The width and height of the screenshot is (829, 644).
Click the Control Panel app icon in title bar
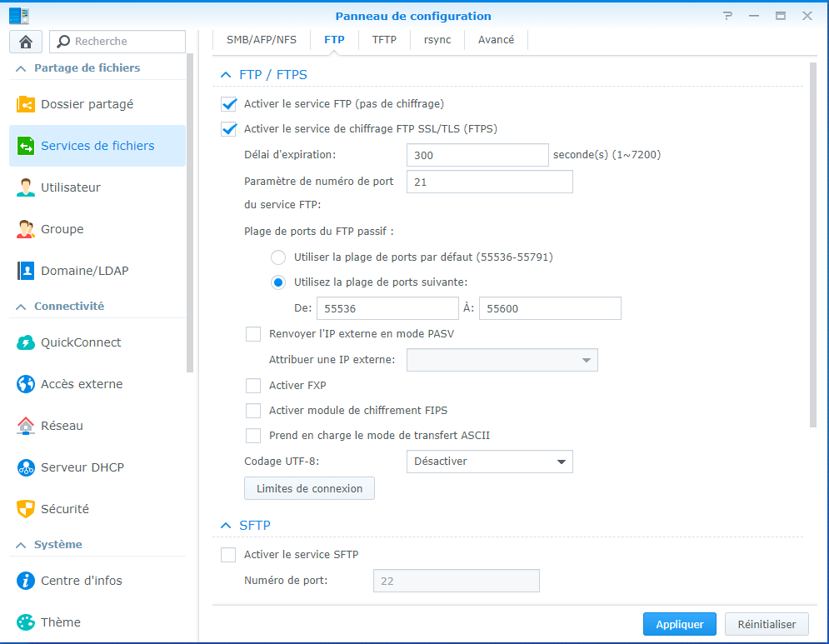[19, 16]
